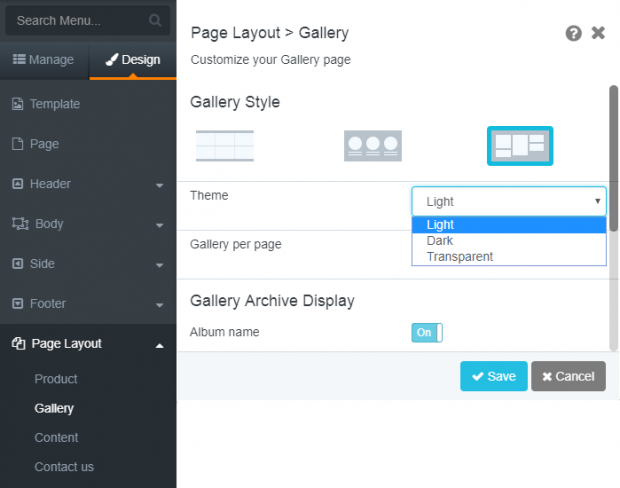Choose Transparent theme option
This screenshot has height=488, width=620.
click(509, 257)
